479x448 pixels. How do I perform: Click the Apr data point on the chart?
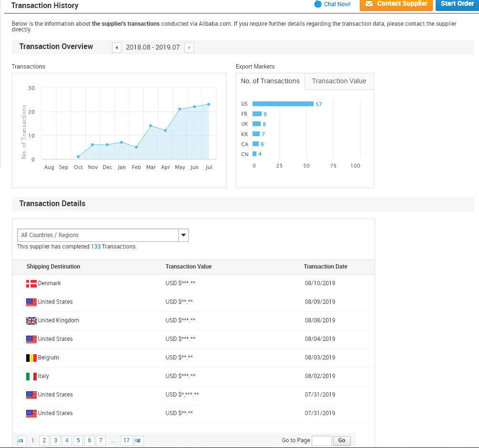pos(165,130)
